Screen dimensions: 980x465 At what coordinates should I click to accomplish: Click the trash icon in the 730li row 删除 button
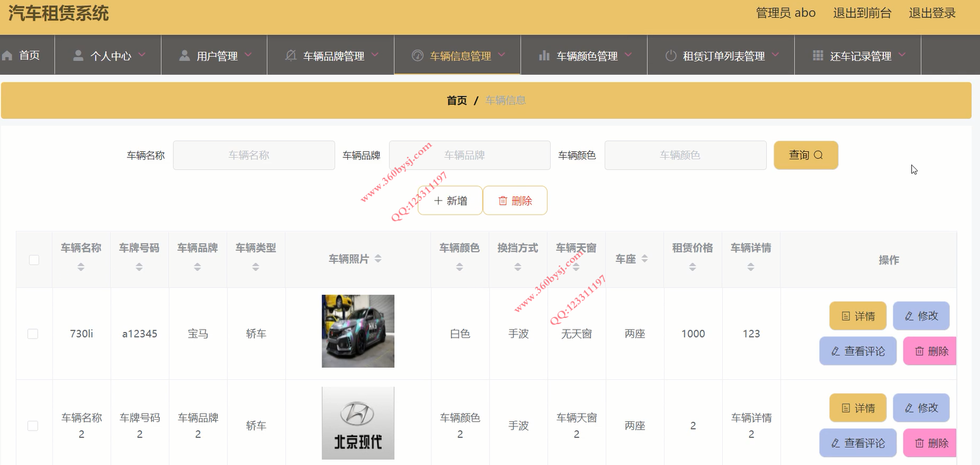click(919, 352)
